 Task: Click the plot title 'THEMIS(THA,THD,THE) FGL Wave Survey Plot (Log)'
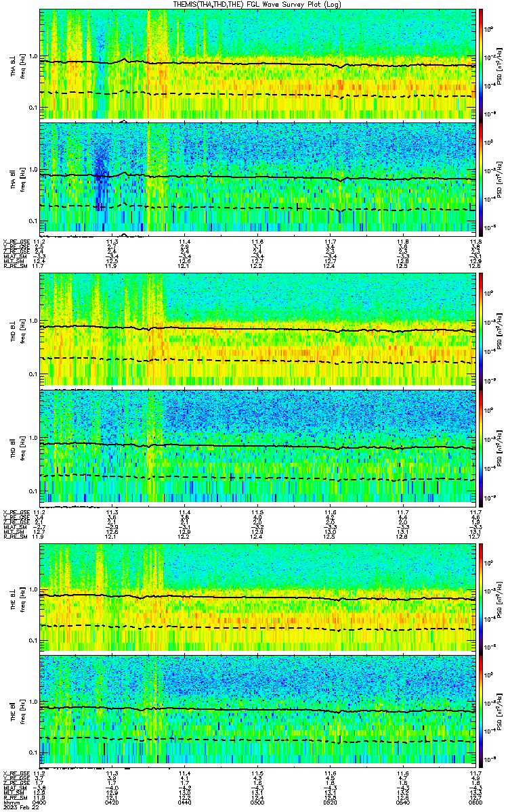click(x=258, y=4)
